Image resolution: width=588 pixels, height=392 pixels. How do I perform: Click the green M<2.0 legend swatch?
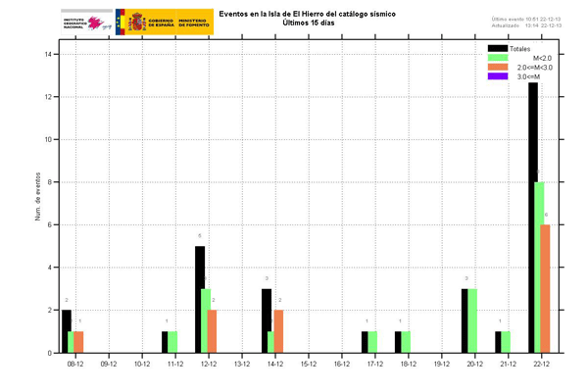[498, 57]
